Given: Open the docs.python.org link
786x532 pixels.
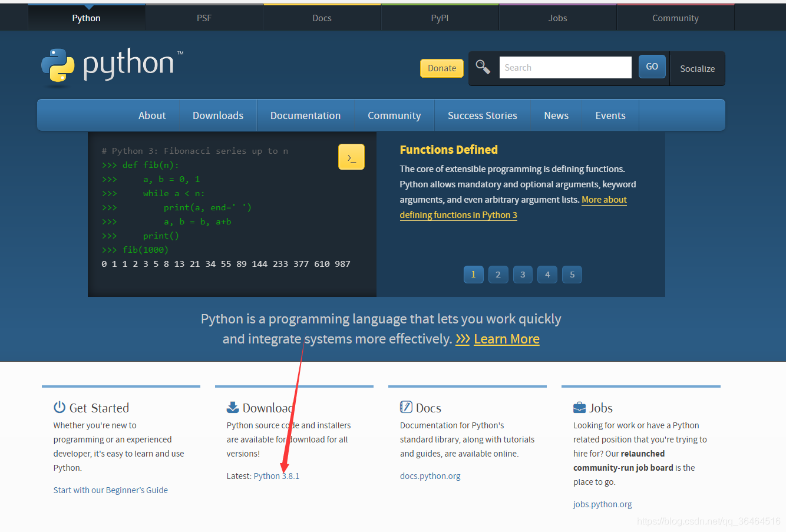Looking at the screenshot, I should (x=430, y=476).
